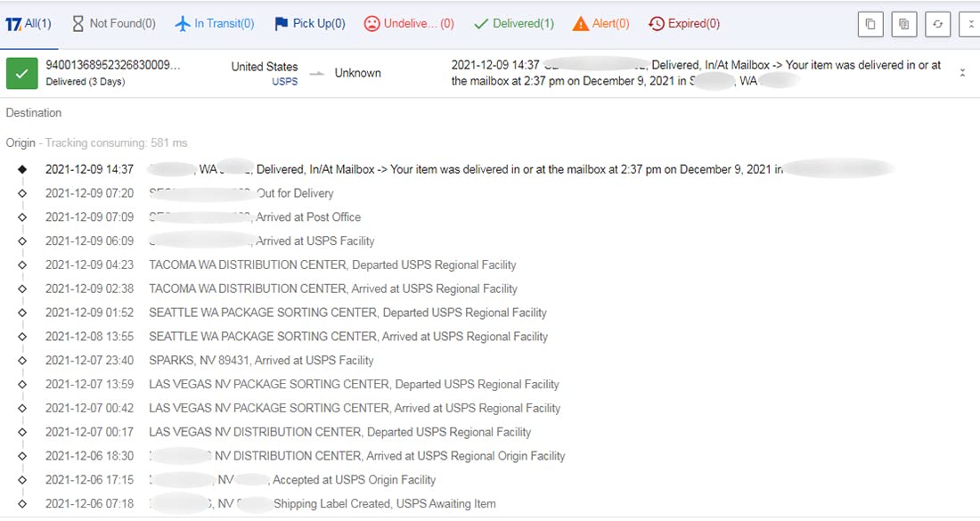The height and width of the screenshot is (521, 980).
Task: Click the Unknown destination label
Action: pyautogui.click(x=357, y=73)
